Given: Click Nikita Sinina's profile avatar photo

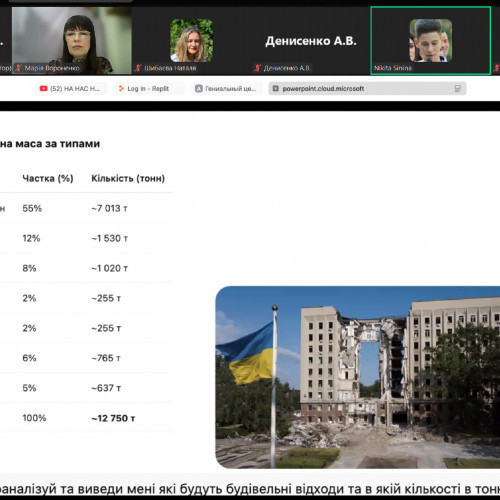Looking at the screenshot, I should pos(430,40).
